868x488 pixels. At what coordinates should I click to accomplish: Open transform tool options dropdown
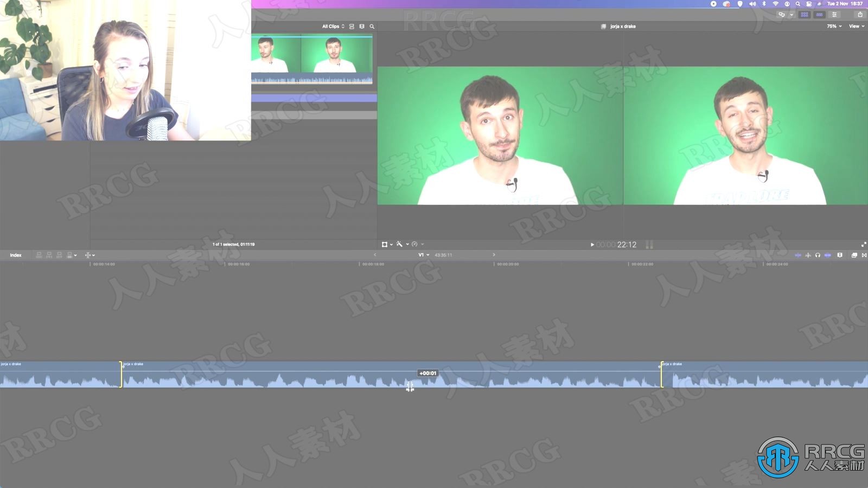391,245
